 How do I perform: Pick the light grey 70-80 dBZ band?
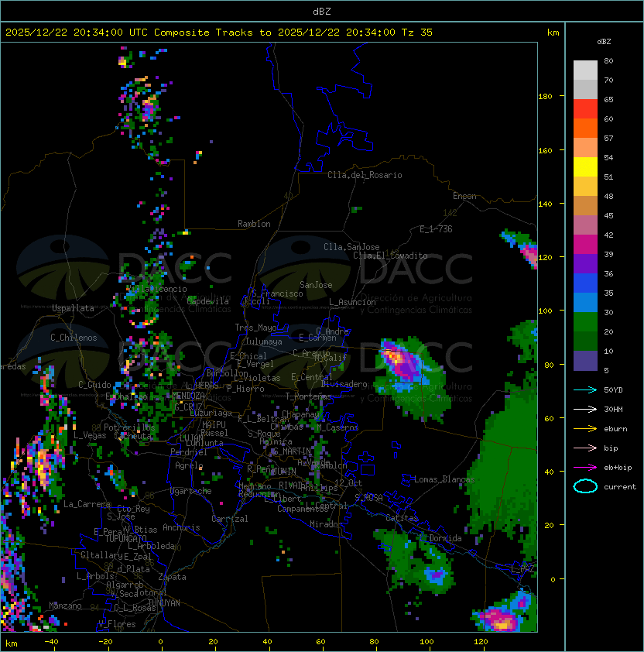tap(585, 70)
